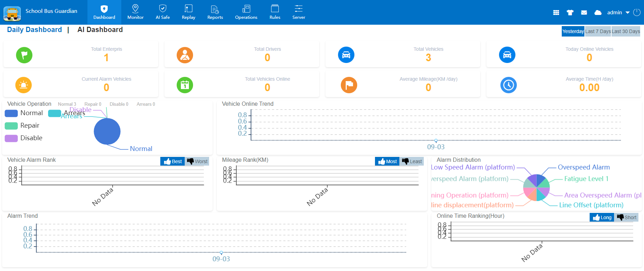
Task: Click the orange flag Average Mileage icon
Action: [x=349, y=85]
